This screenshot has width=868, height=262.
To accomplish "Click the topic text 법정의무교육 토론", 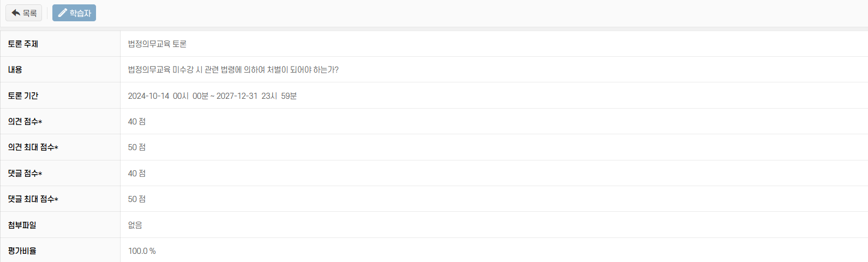I will 157,44.
